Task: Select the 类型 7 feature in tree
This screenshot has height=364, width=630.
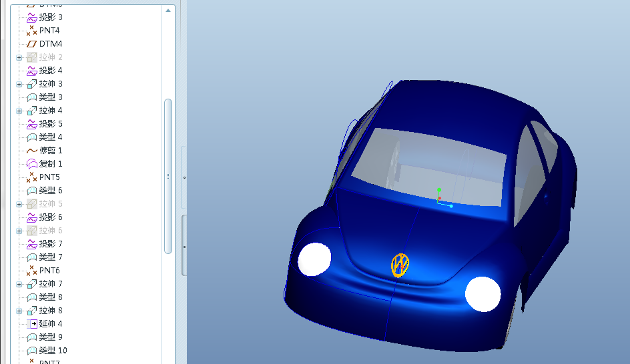Action: 45,257
